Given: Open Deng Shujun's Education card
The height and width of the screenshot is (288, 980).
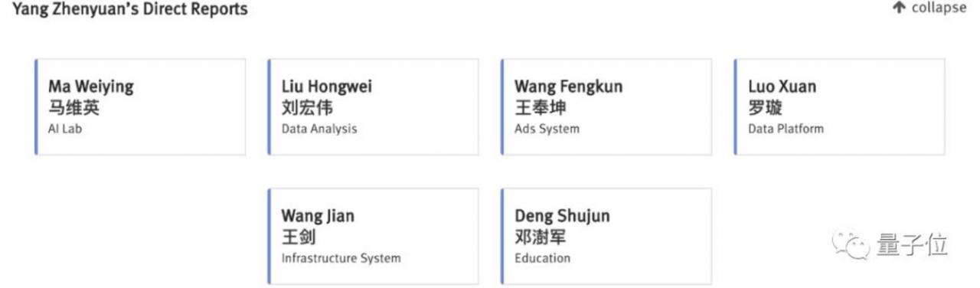Looking at the screenshot, I should point(606,237).
